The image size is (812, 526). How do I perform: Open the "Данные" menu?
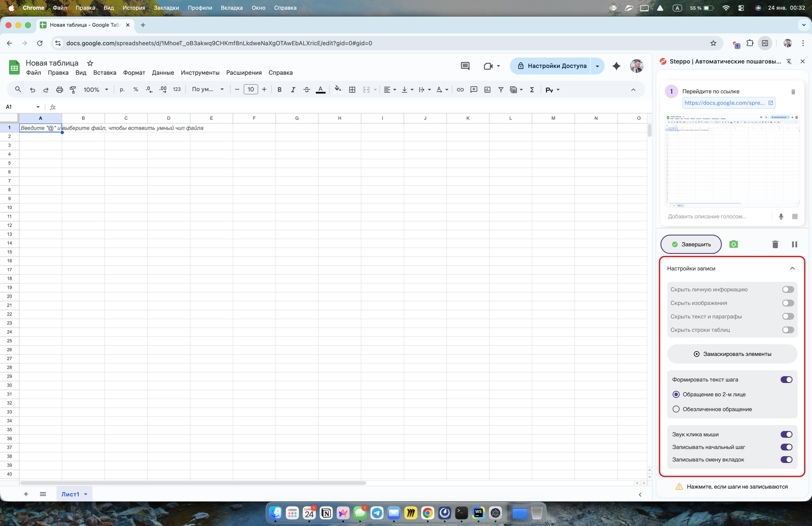tap(163, 73)
